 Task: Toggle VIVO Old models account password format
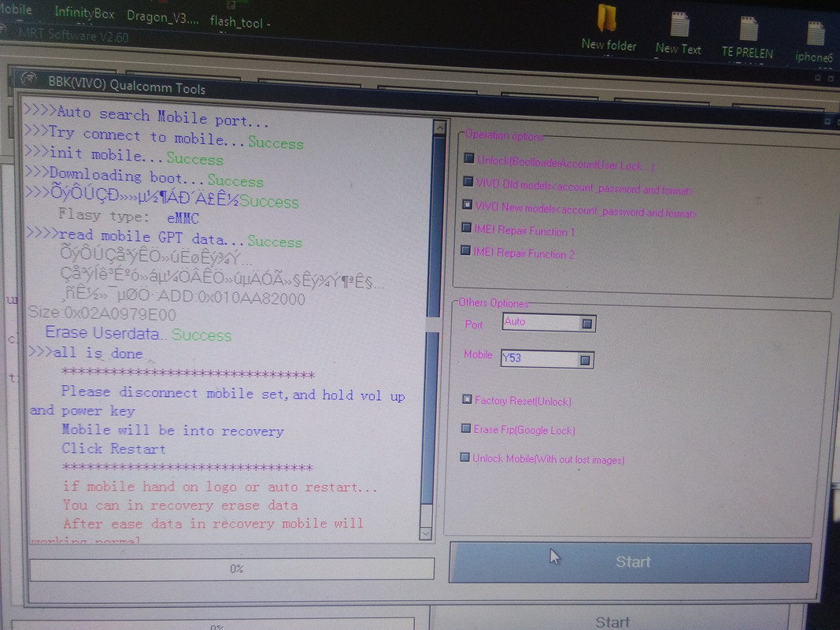468,181
